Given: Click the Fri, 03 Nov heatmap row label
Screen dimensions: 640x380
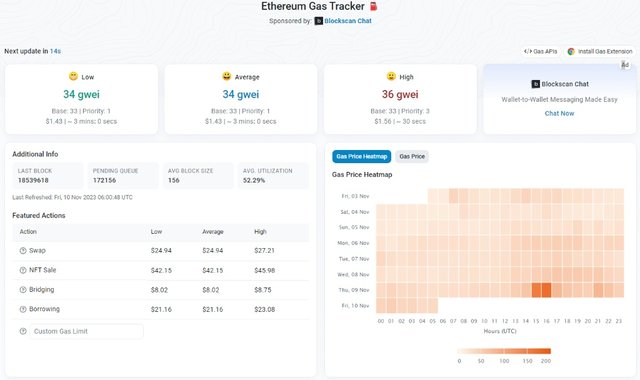Looking at the screenshot, I should pos(355,196).
